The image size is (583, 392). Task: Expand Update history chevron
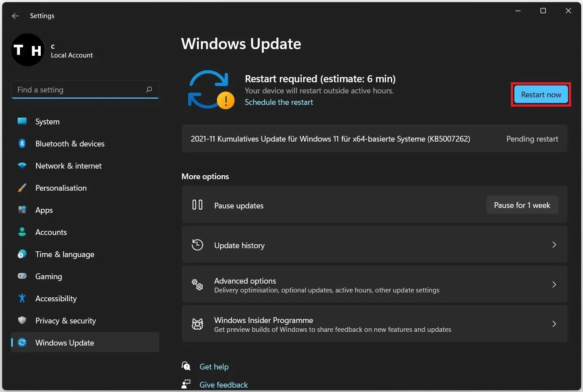[x=554, y=245]
